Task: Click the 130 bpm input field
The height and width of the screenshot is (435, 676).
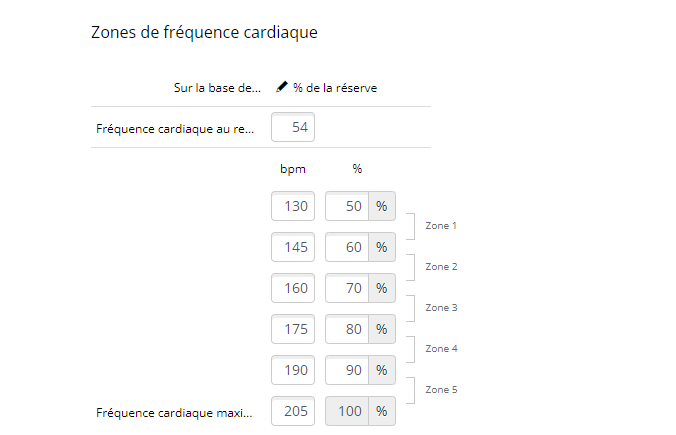Action: [293, 206]
